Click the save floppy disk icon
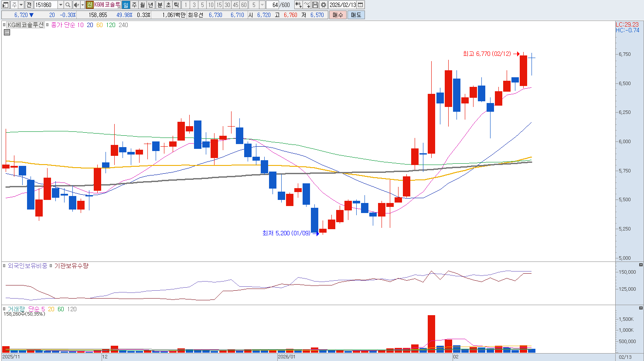The width and height of the screenshot is (644, 361). [315, 5]
